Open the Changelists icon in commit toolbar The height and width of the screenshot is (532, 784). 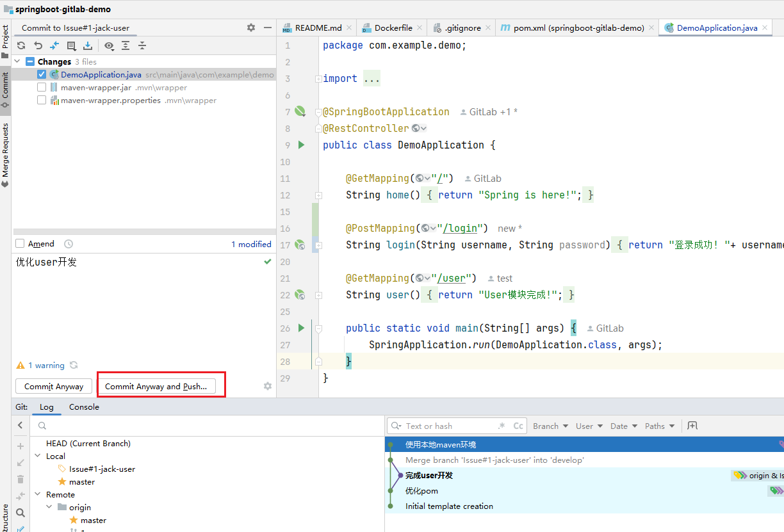[x=71, y=45]
